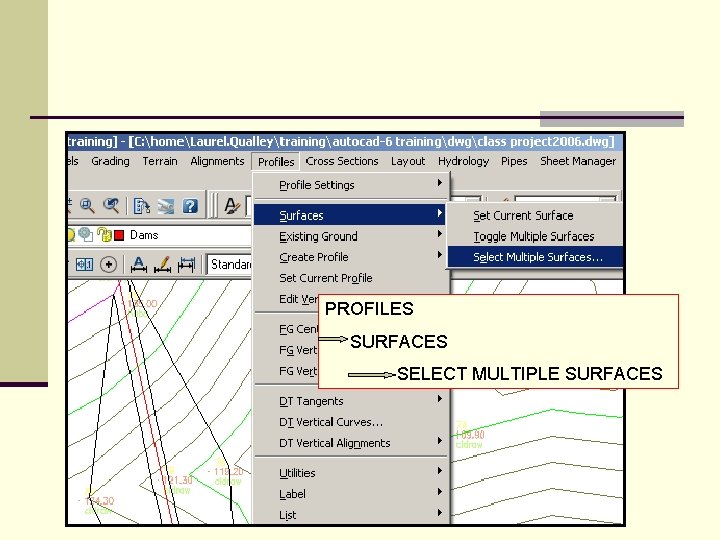
Task: Click the arrow beside Utilities
Action: 439,470
